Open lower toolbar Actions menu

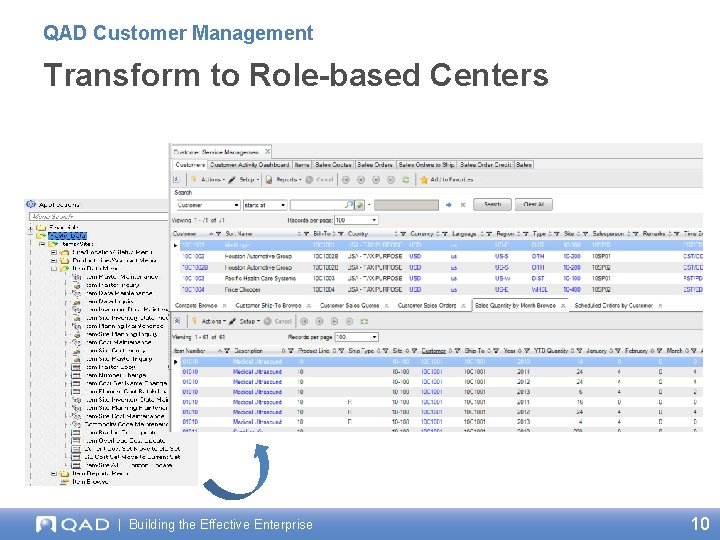click(x=209, y=321)
